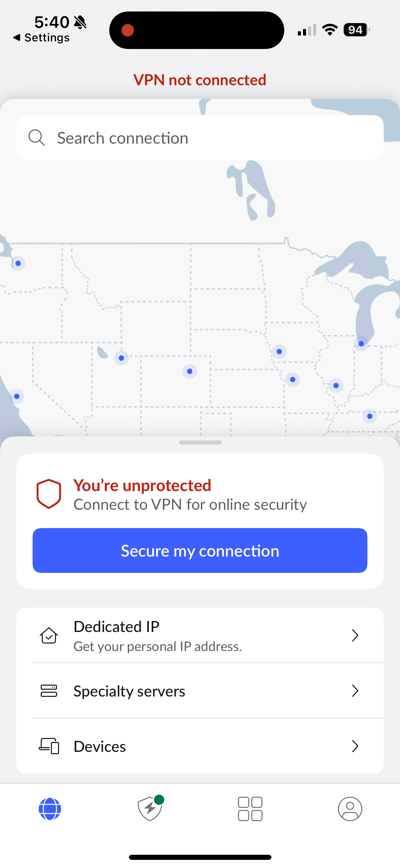Select the northwest coastal server dot

tap(18, 263)
